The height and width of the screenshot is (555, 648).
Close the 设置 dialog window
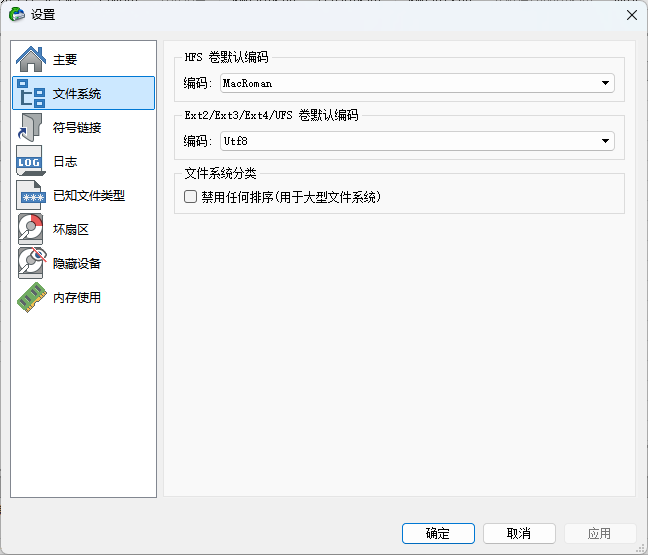[631, 15]
